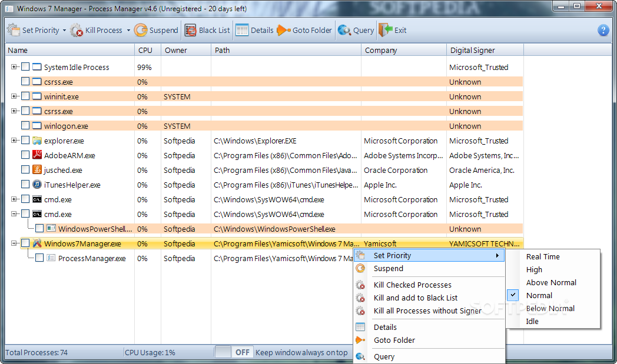Select the C:\Windows\Explorer.EXE path cell
The image size is (617, 364).
click(x=255, y=141)
